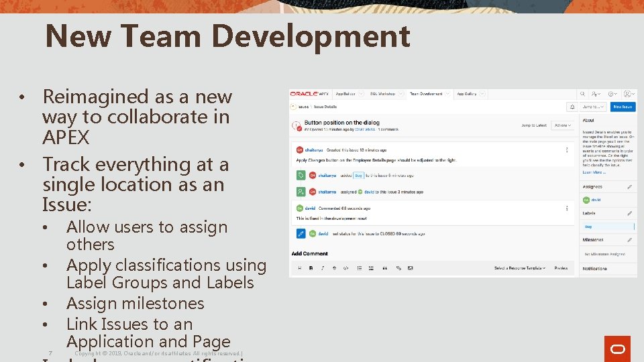Screen dimensions: 644x362
Task: Click the 'No Milestones Assigned' text
Action: 604,255
